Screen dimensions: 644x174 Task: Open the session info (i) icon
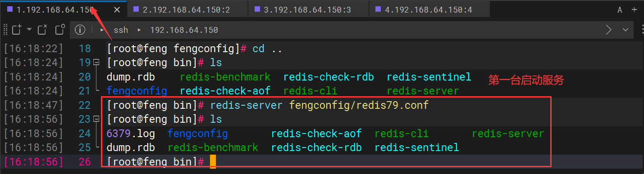point(80,30)
